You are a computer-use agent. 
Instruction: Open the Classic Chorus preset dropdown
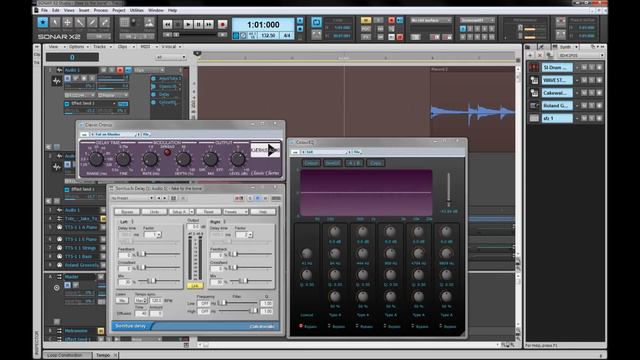tap(115, 134)
